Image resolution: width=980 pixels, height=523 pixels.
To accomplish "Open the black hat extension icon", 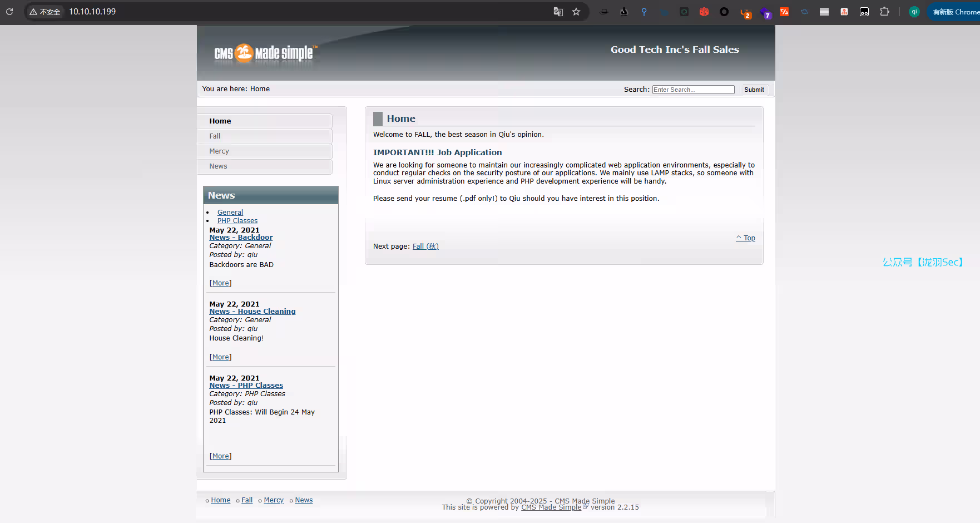I will pos(604,12).
